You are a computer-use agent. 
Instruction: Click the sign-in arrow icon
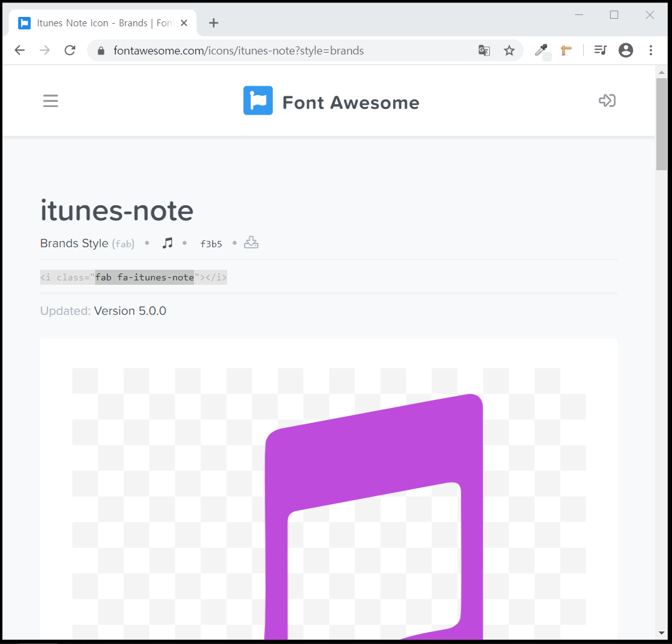(607, 100)
